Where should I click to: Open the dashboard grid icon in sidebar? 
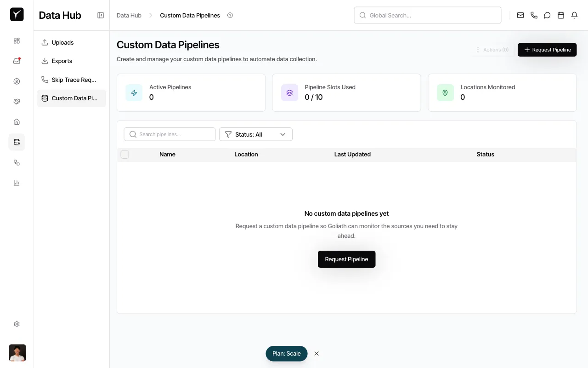pos(17,40)
